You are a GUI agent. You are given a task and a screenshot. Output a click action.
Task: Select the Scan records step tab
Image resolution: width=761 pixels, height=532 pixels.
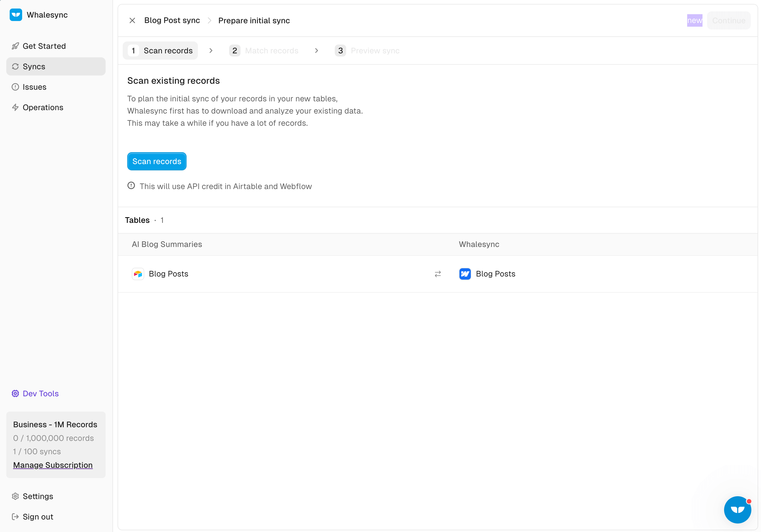coord(160,51)
